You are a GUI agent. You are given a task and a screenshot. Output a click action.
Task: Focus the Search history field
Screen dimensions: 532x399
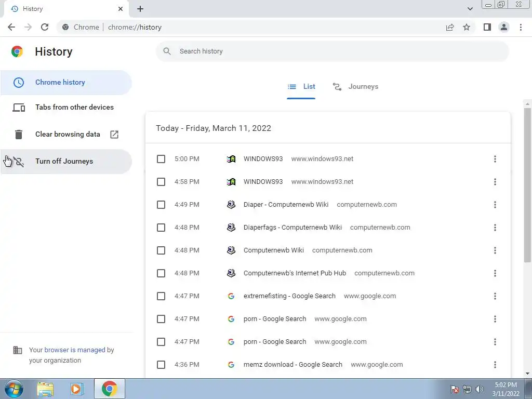tap(332, 51)
